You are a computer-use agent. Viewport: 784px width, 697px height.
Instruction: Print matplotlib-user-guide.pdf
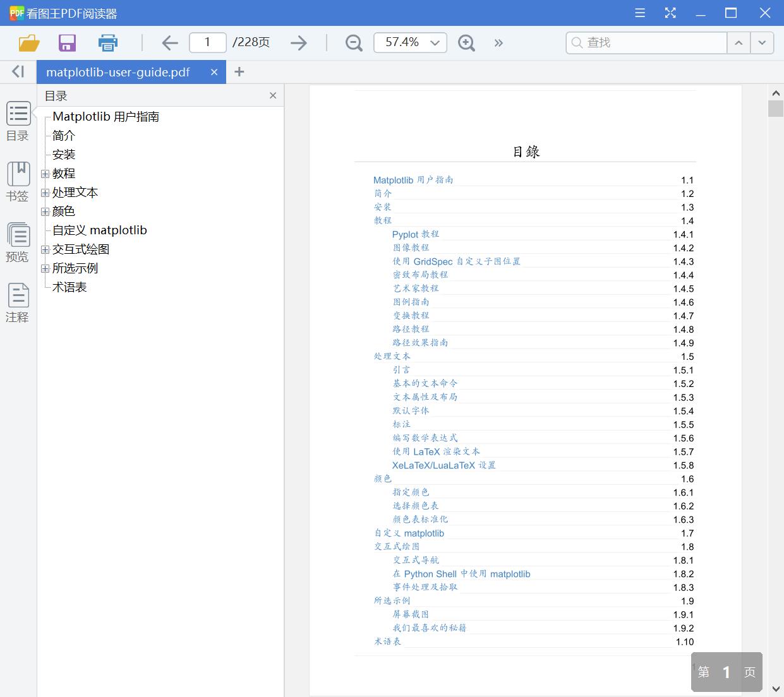pos(107,42)
